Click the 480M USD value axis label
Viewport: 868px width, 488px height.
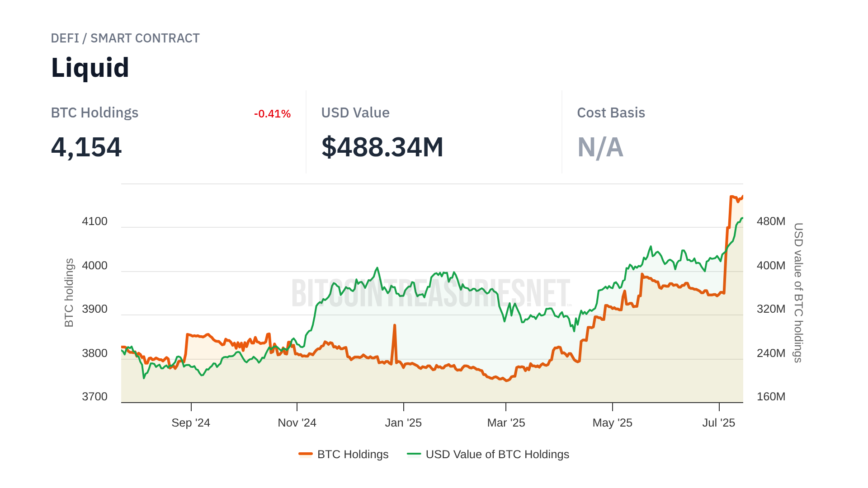[771, 221]
